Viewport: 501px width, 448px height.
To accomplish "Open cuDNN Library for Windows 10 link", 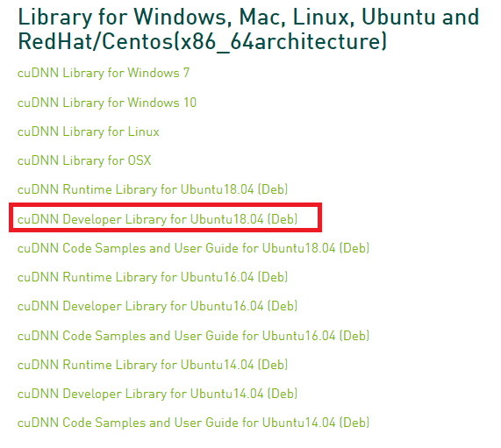I will pyautogui.click(x=107, y=103).
